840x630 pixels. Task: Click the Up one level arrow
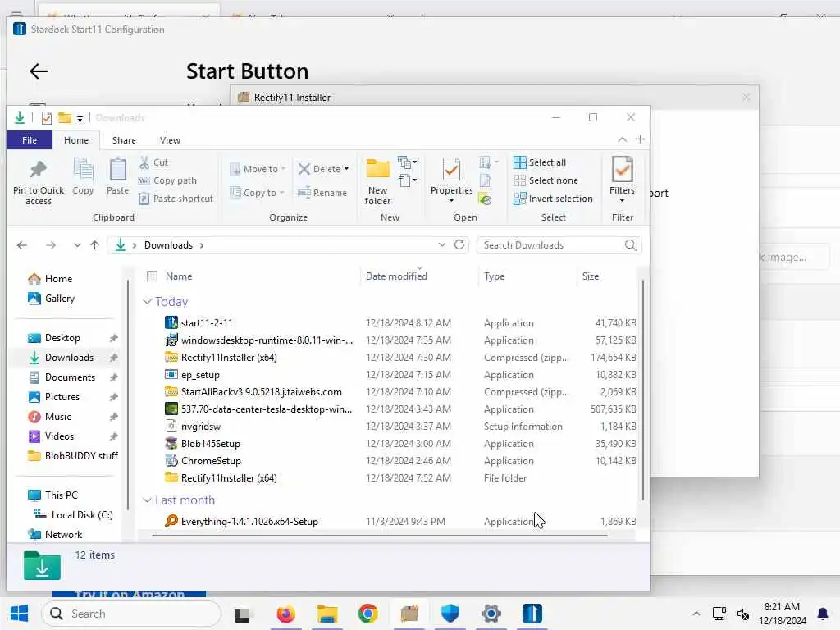coord(95,245)
